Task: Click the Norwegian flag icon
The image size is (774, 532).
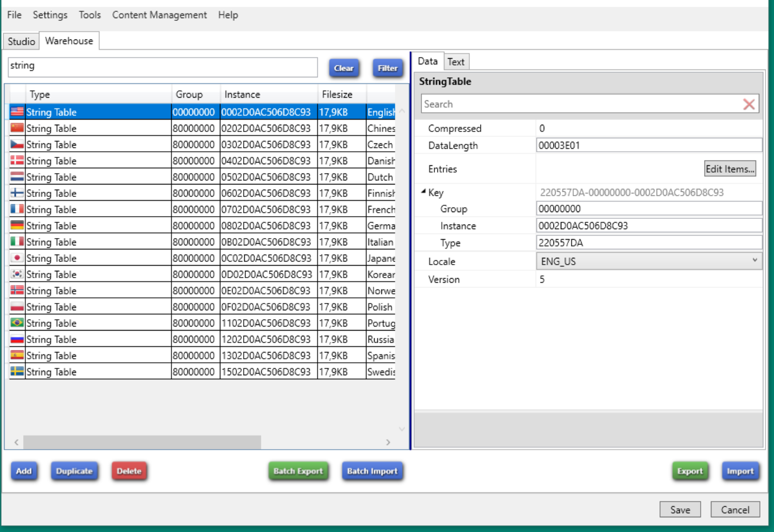Action: pos(17,291)
